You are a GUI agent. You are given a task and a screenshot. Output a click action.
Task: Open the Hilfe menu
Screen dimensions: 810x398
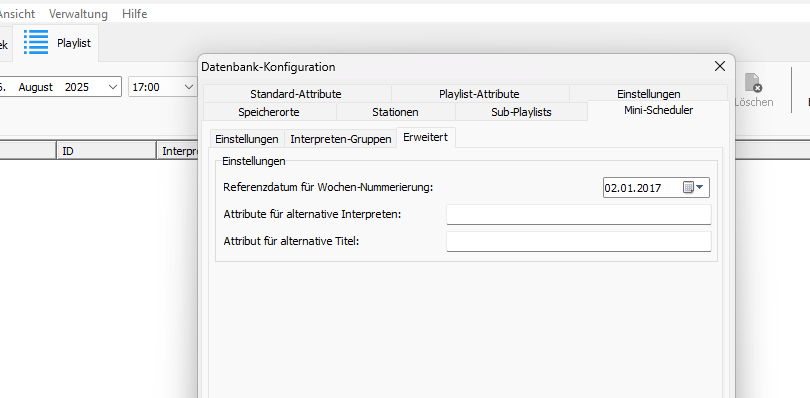(x=135, y=14)
